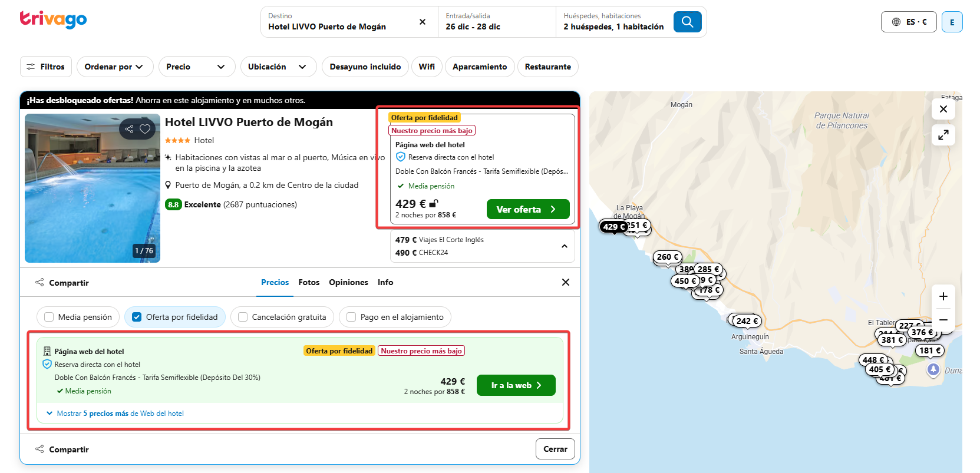The height and width of the screenshot is (473, 980).
Task: Open the hotel pool photo gallery
Action: [x=93, y=188]
